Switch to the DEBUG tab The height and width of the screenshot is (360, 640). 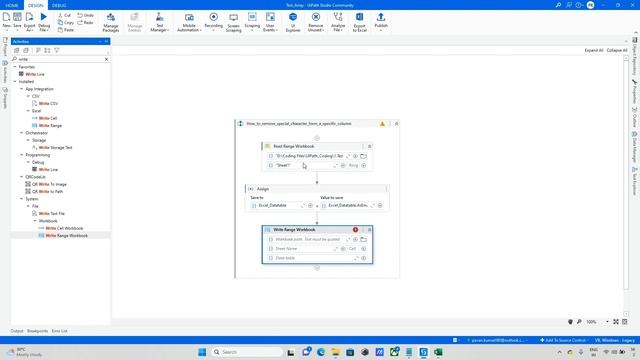pos(59,5)
